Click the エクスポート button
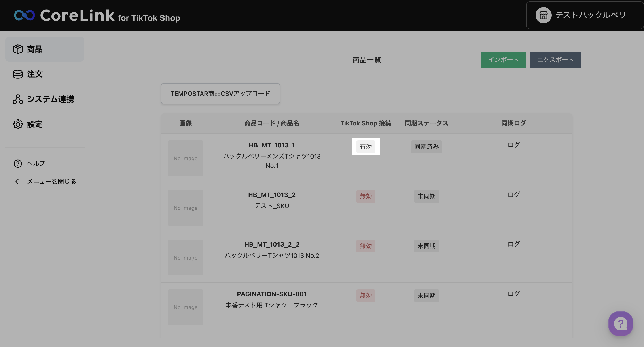 pyautogui.click(x=555, y=60)
